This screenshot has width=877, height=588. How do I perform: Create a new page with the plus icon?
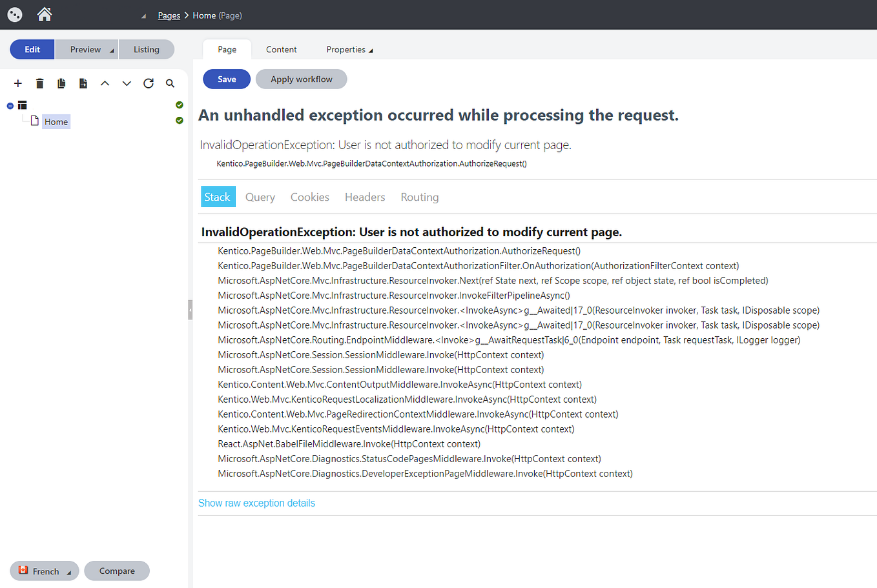click(17, 83)
